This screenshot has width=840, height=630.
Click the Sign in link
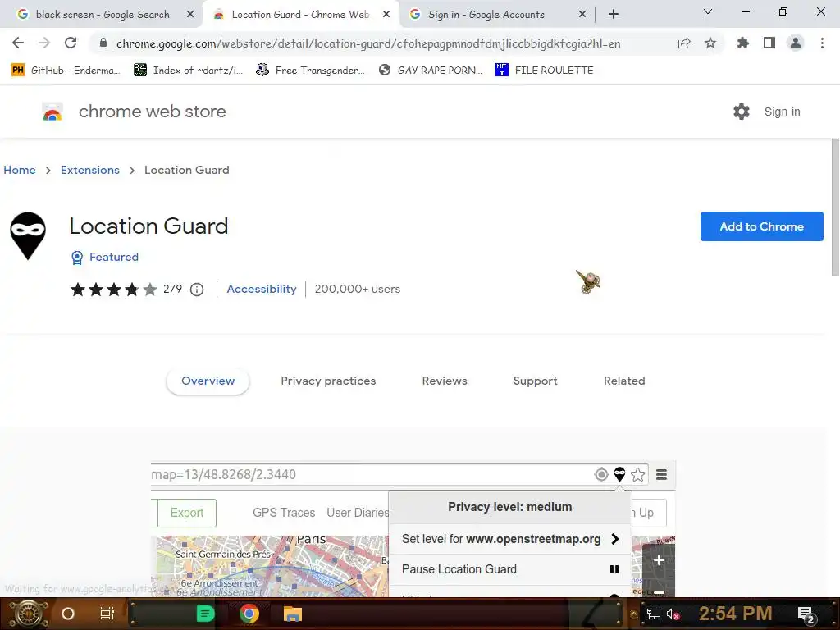tap(782, 112)
